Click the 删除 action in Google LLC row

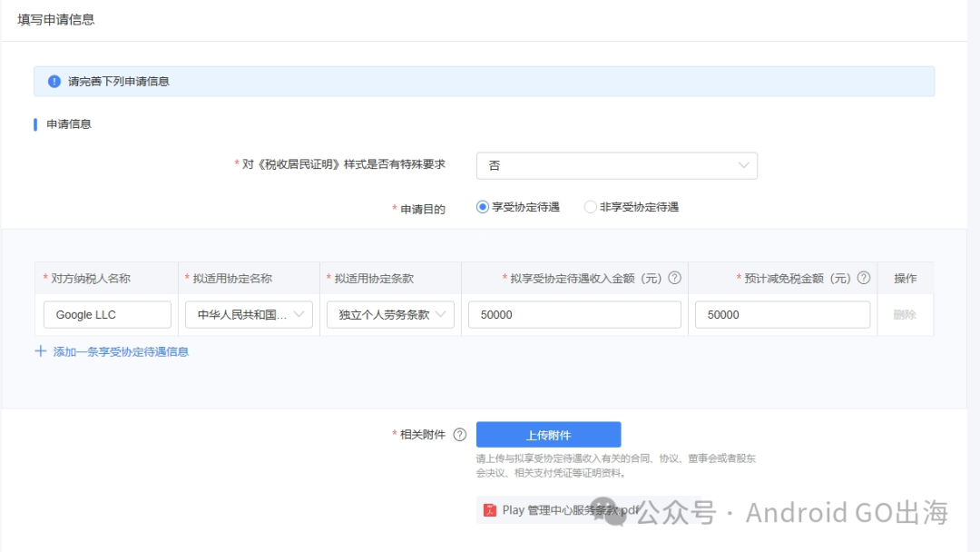click(x=905, y=314)
